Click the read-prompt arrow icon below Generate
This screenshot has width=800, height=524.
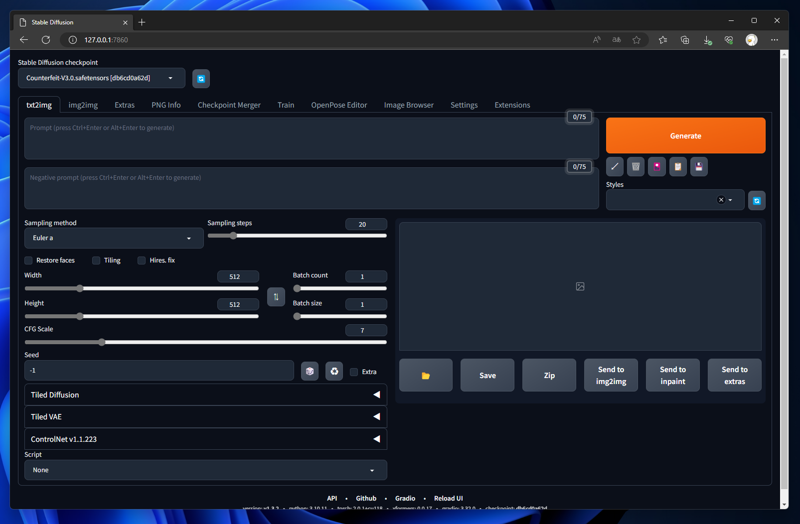point(615,166)
